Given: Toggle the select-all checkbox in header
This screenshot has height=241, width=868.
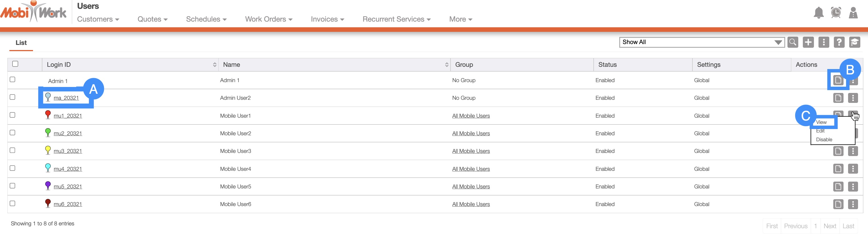Looking at the screenshot, I should [x=15, y=64].
